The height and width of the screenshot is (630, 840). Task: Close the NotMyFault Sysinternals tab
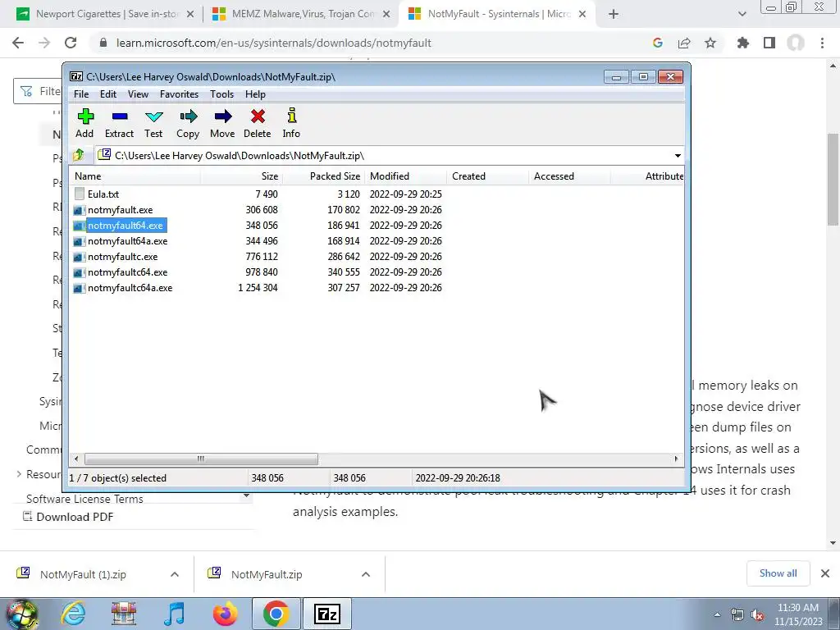(583, 15)
